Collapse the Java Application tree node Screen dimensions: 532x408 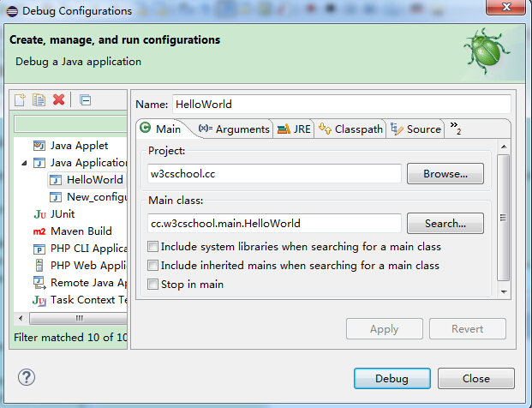(25, 162)
